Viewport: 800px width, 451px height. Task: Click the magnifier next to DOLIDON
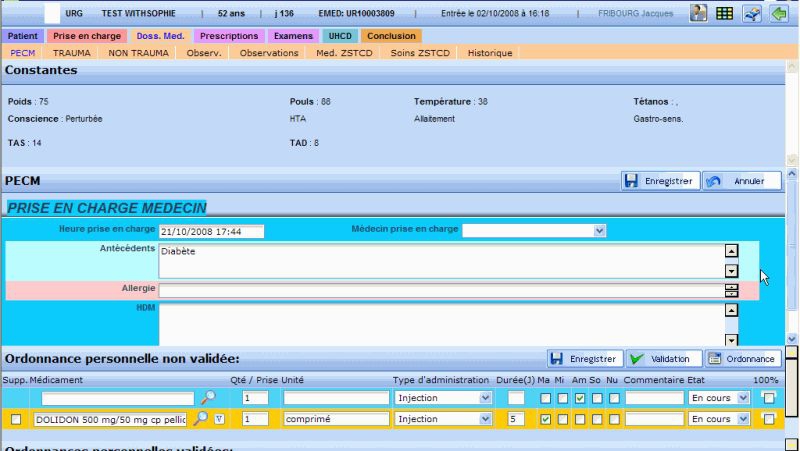[202, 419]
